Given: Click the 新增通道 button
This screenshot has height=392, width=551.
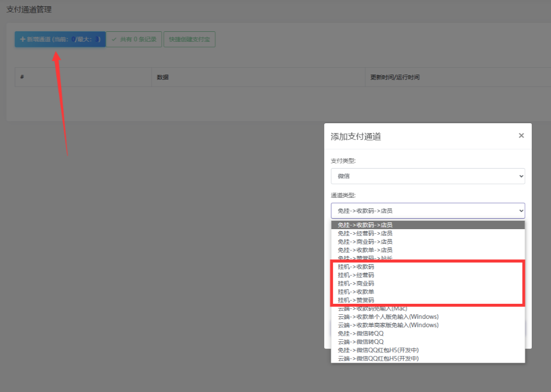Looking at the screenshot, I should (59, 39).
